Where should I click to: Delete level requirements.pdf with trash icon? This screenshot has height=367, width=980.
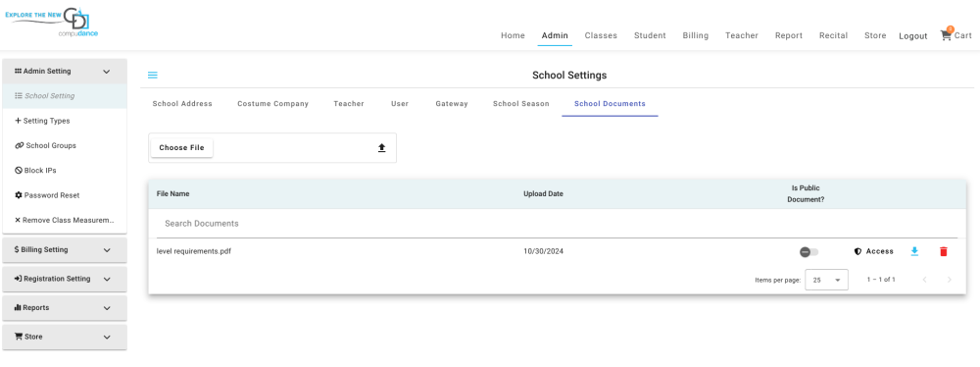pos(944,251)
